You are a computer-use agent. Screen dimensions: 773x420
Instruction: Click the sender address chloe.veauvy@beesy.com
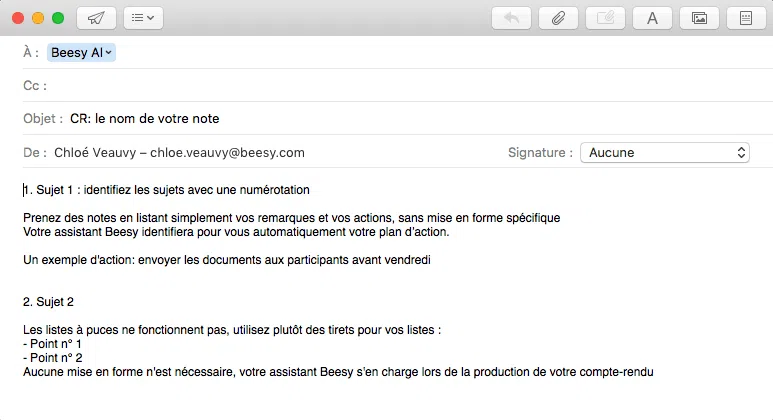pos(227,153)
